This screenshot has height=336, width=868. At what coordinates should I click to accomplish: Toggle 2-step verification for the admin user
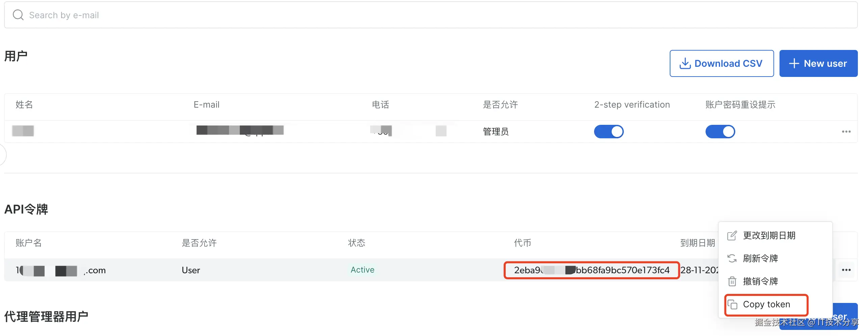coord(609,132)
